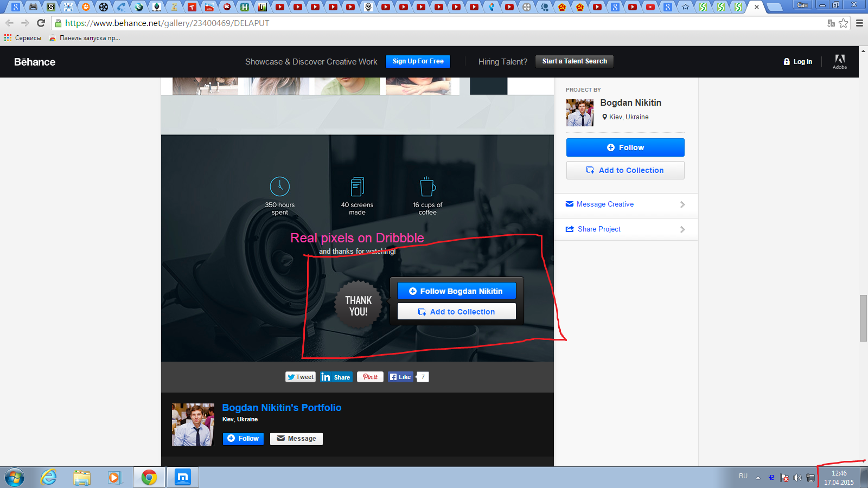
Task: Show hidden tray icons arrow
Action: coord(758,478)
